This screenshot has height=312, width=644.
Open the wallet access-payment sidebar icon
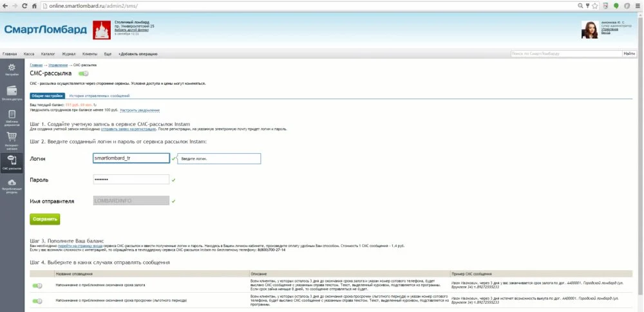point(12,93)
